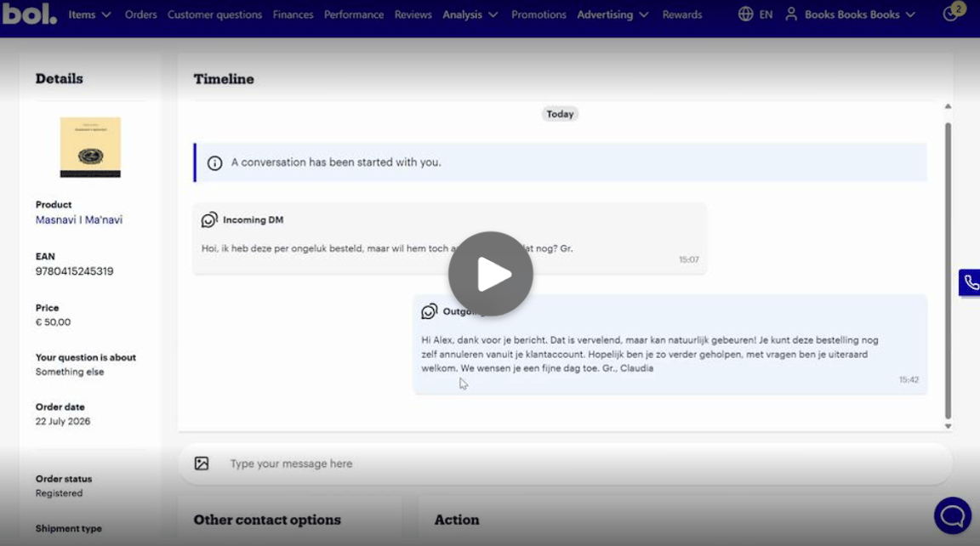This screenshot has width=980, height=546.
Task: Click the bol. logo
Action: (29, 13)
